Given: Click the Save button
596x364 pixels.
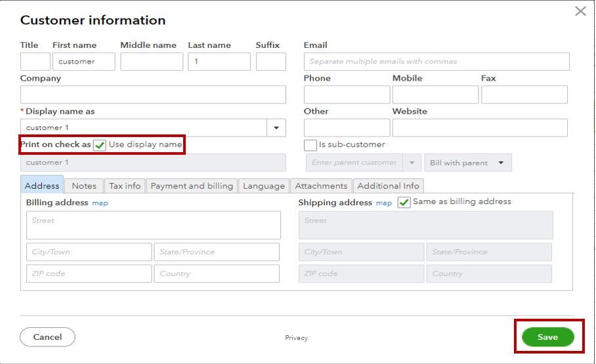Looking at the screenshot, I should click(x=547, y=337).
